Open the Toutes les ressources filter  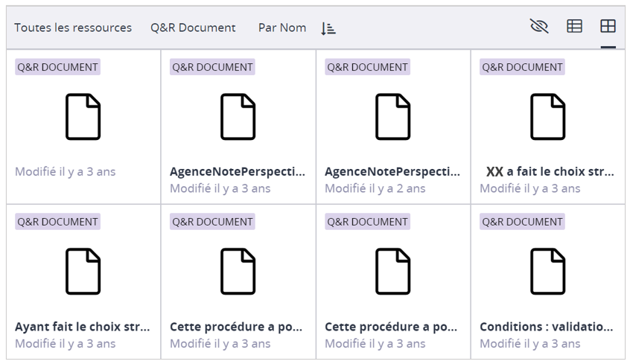(73, 28)
